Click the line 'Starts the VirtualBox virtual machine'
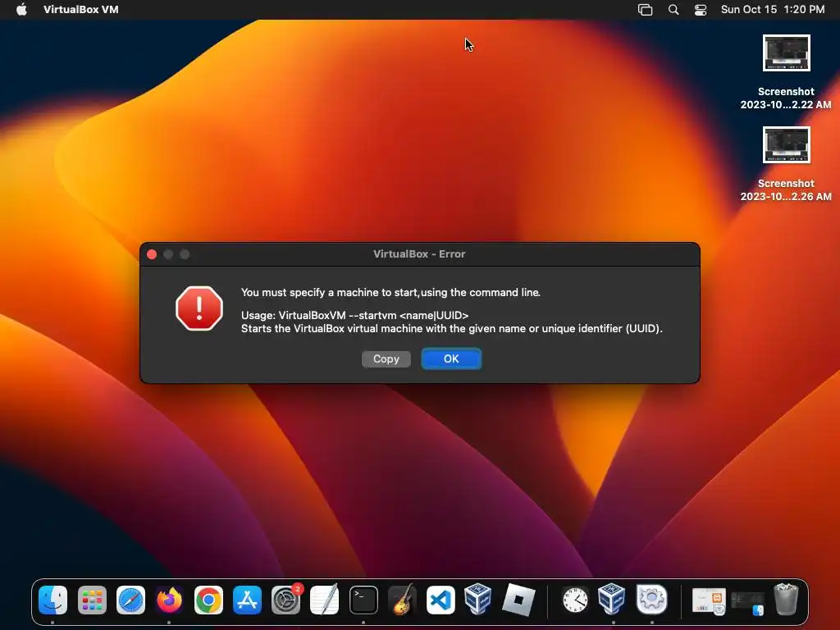The width and height of the screenshot is (840, 630). tap(452, 328)
